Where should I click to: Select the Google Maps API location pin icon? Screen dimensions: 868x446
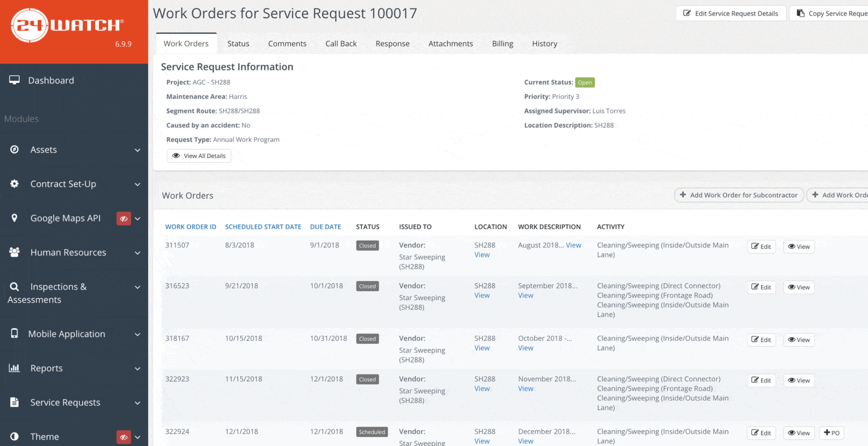click(14, 218)
